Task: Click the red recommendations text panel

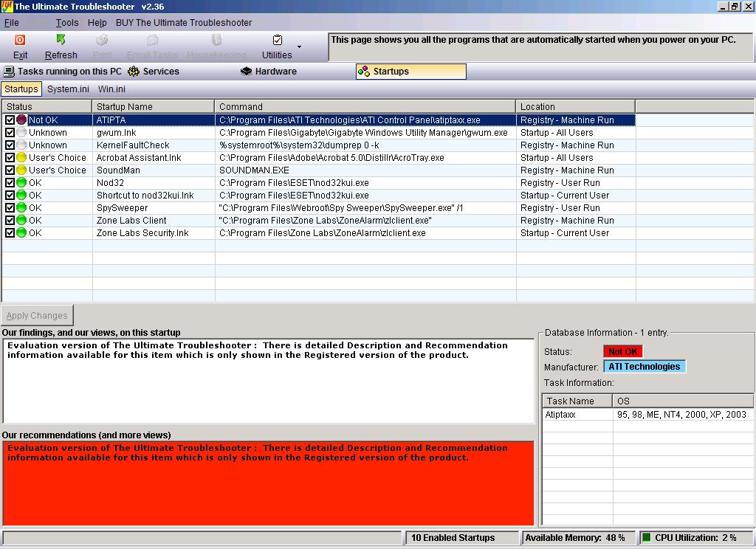Action: (269, 483)
